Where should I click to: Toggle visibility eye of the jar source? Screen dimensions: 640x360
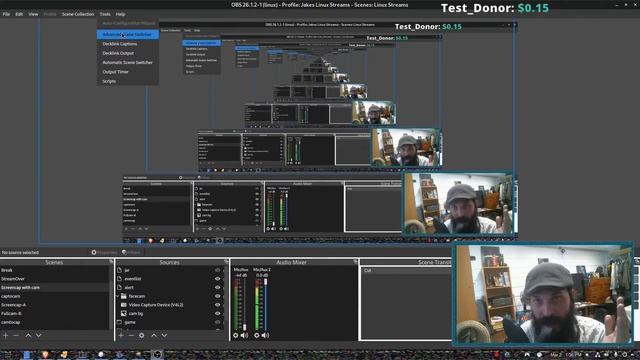218,270
